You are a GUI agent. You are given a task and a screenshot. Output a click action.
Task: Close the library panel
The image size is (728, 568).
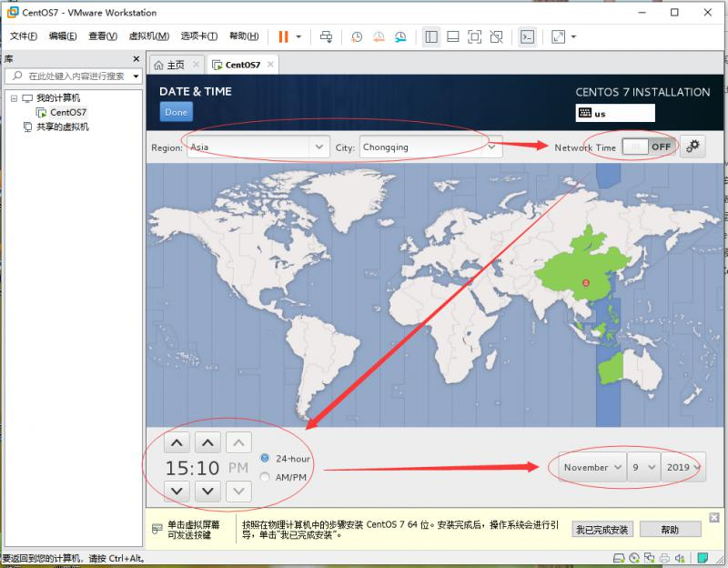coord(136,59)
